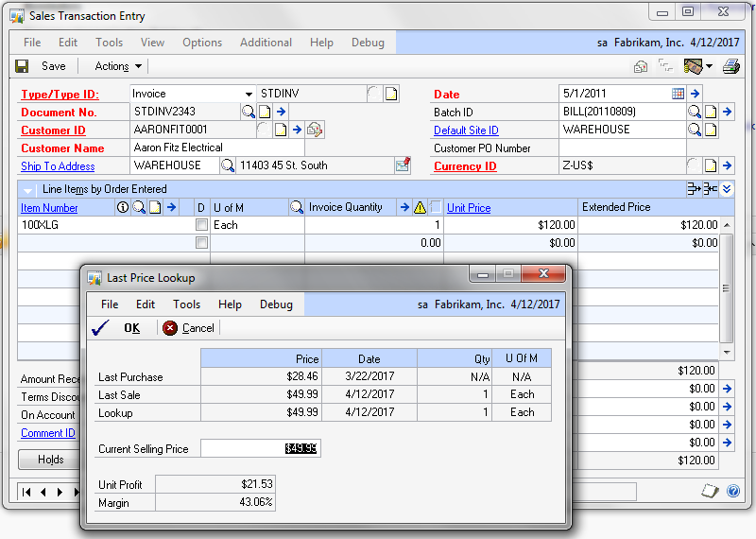
Task: Click OK in Last Price Lookup
Action: click(x=116, y=328)
